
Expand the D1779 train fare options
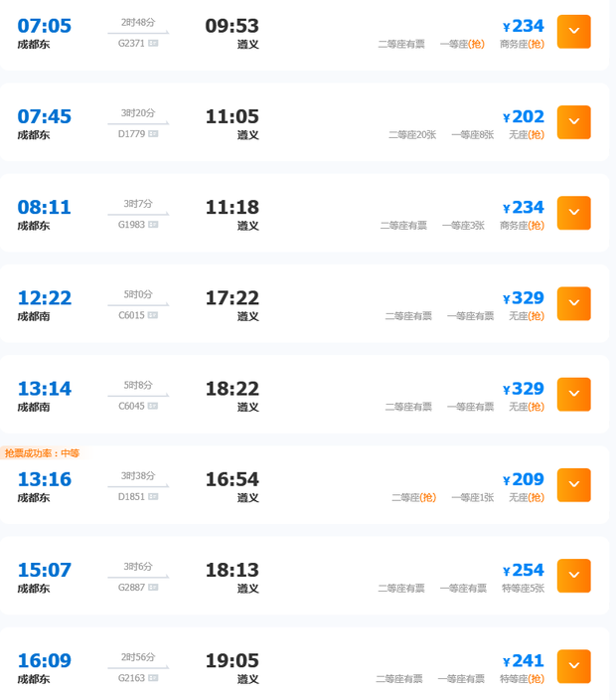[573, 122]
